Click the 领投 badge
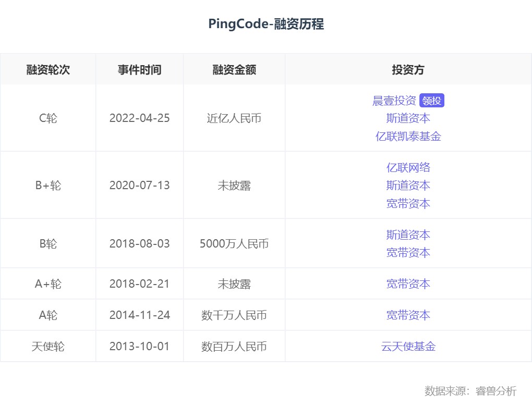 point(431,101)
